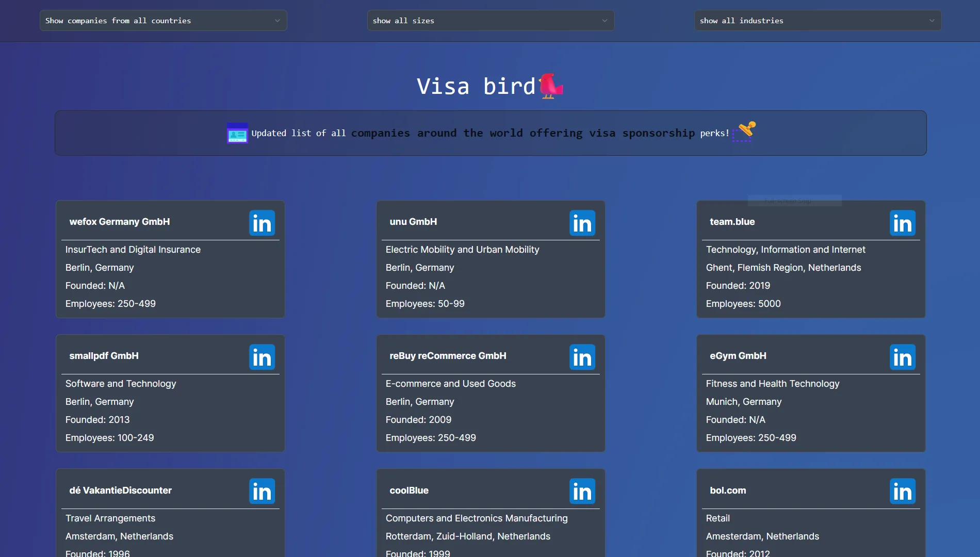The image size is (980, 557).
Task: Click the stamp emoji in banner
Action: (744, 132)
